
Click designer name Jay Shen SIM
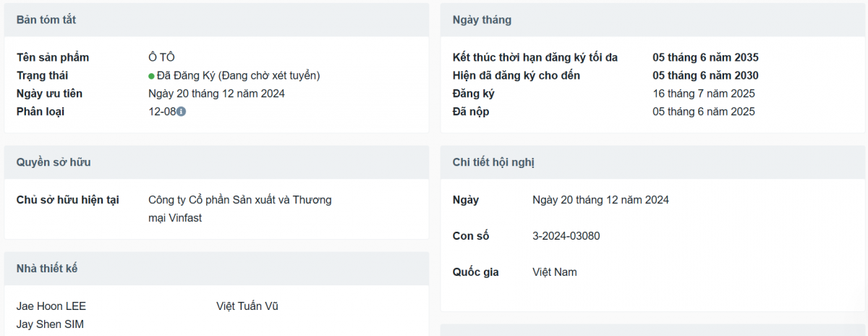click(x=50, y=324)
